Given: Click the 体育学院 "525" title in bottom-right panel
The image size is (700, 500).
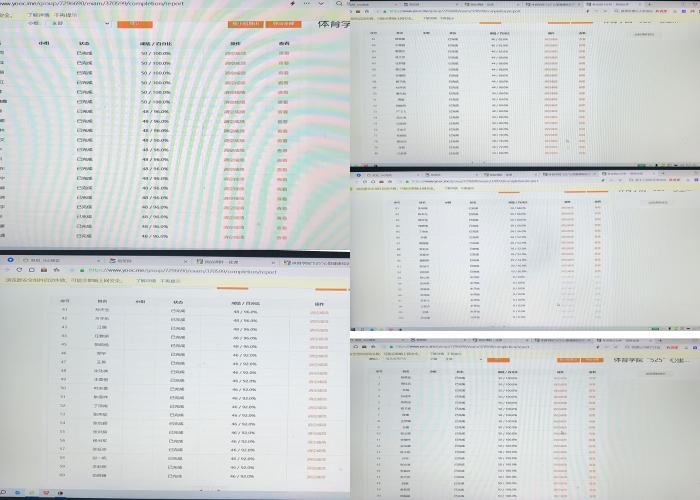Looking at the screenshot, I should [652, 359].
